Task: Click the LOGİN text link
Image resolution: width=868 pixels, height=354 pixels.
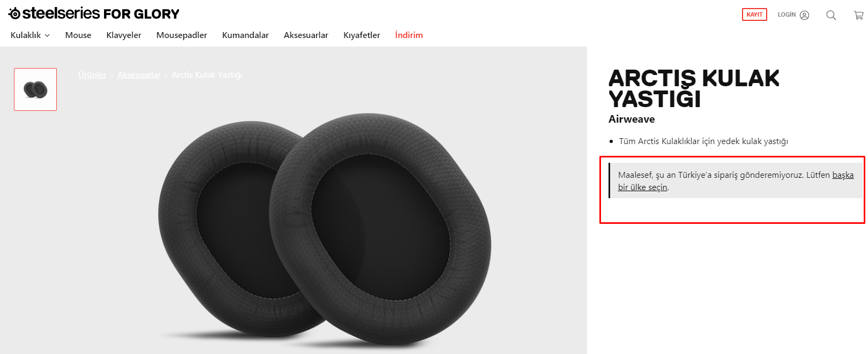Action: [x=787, y=14]
